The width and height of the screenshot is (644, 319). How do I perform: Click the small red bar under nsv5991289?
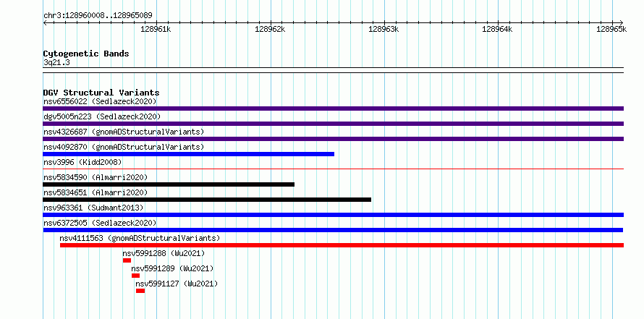(x=135, y=276)
